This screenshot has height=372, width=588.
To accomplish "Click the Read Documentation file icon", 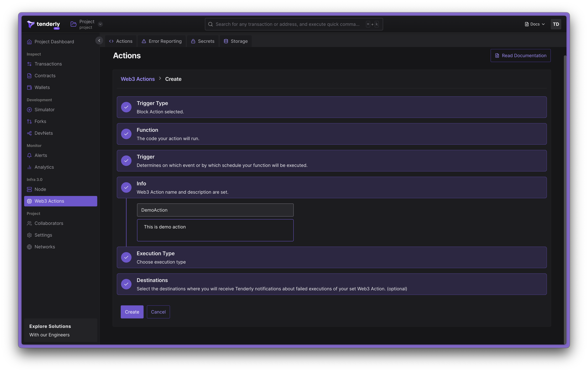I will click(x=497, y=56).
